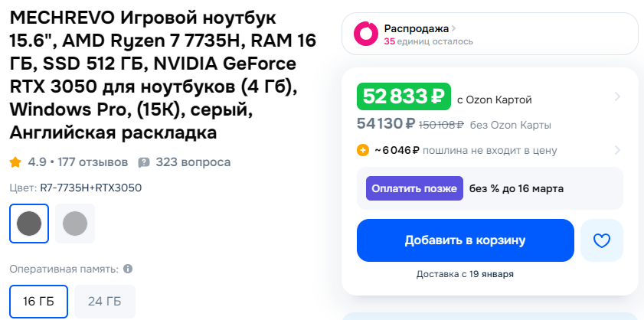Click the questions speech bubble icon

click(143, 162)
